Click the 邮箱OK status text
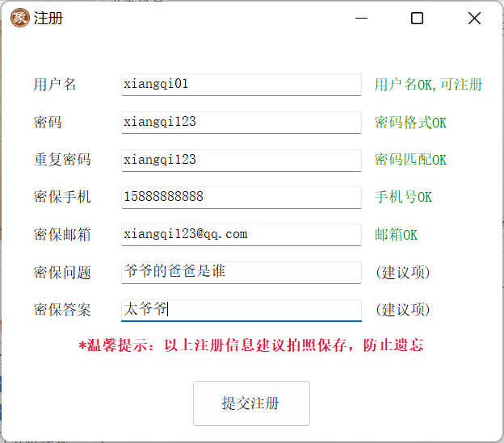504x443 pixels. [x=396, y=235]
